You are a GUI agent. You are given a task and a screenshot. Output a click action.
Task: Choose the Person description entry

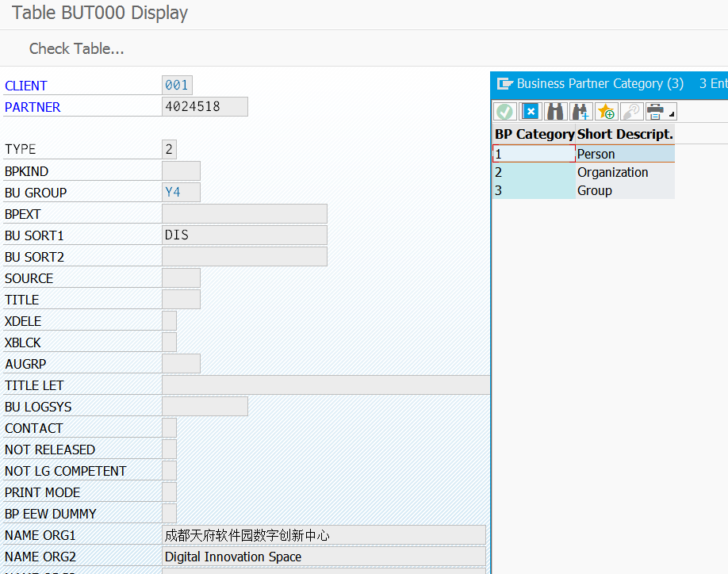pos(625,154)
